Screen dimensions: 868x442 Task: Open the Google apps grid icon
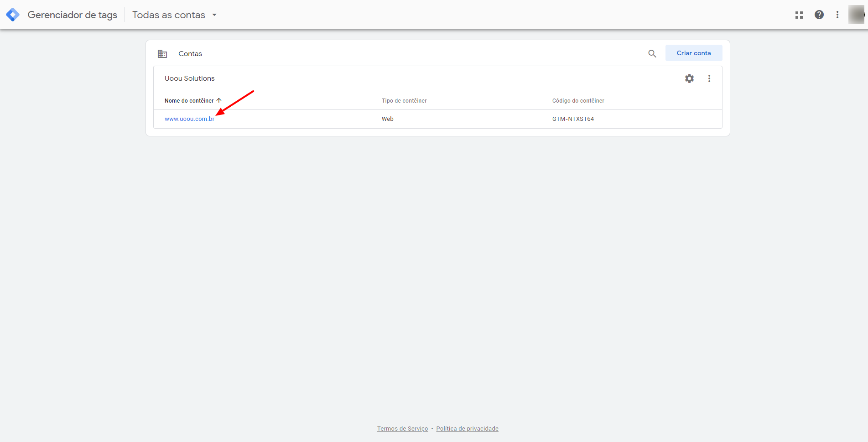[x=799, y=15]
